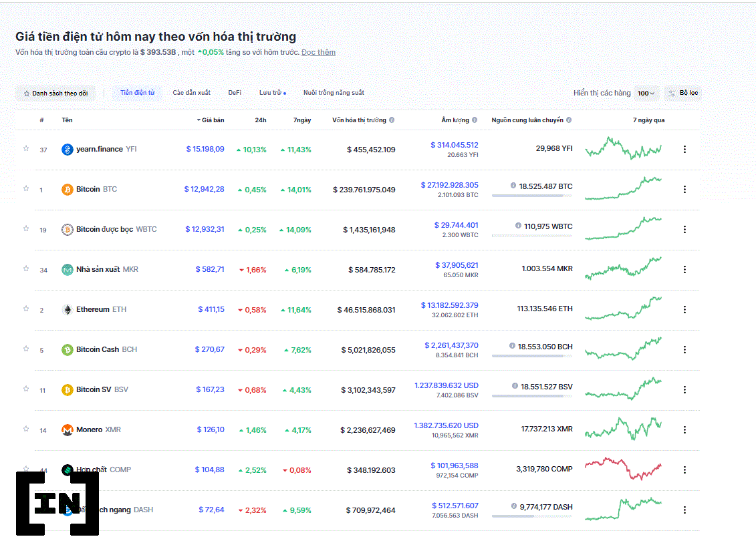Toggle the watchlist star for Bitcoin SV
The image size is (756, 551).
26,389
